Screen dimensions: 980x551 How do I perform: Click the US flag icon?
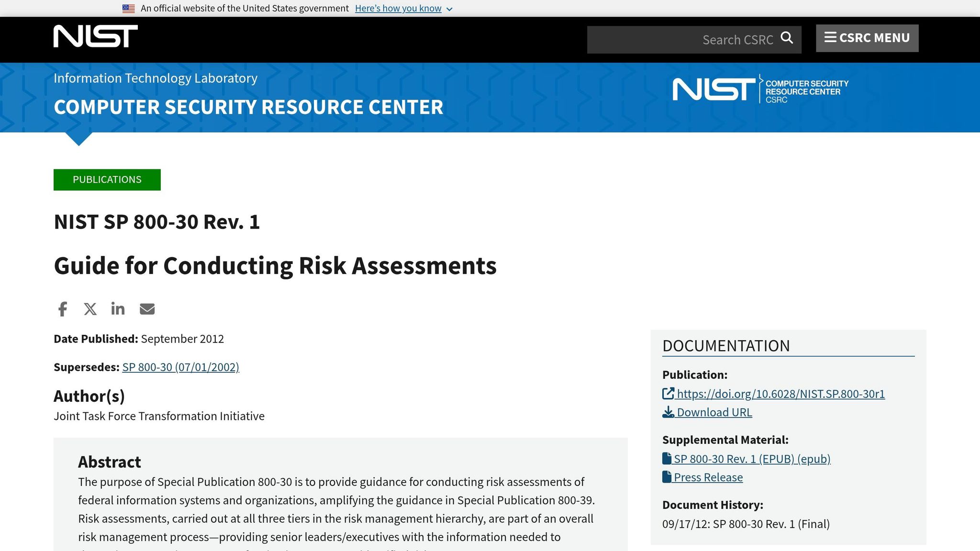point(128,9)
